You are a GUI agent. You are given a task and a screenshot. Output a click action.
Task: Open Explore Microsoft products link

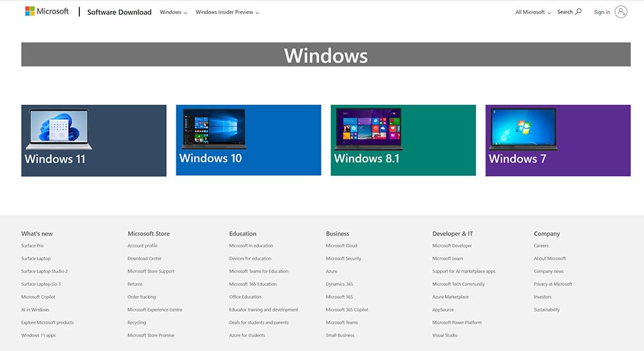pyautogui.click(x=48, y=322)
